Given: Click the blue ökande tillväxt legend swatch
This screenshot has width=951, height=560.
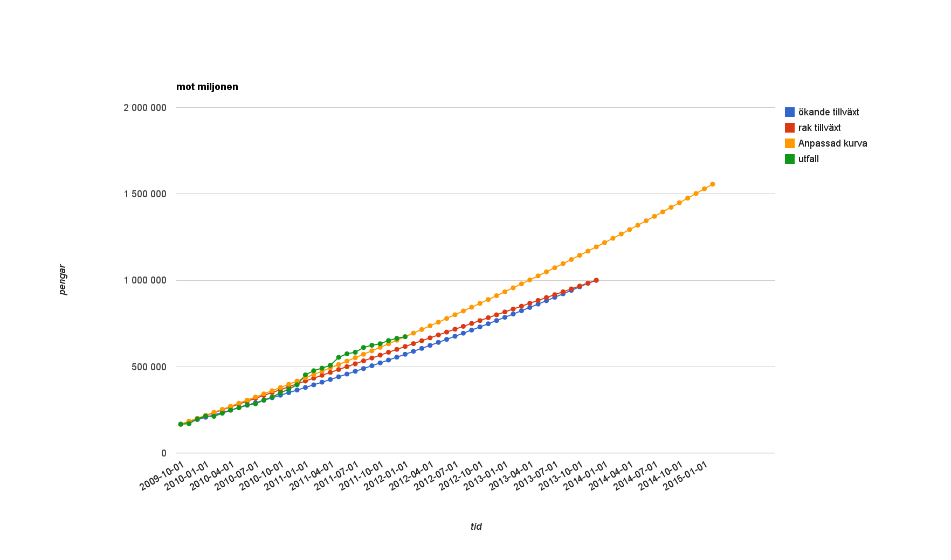Looking at the screenshot, I should point(789,112).
